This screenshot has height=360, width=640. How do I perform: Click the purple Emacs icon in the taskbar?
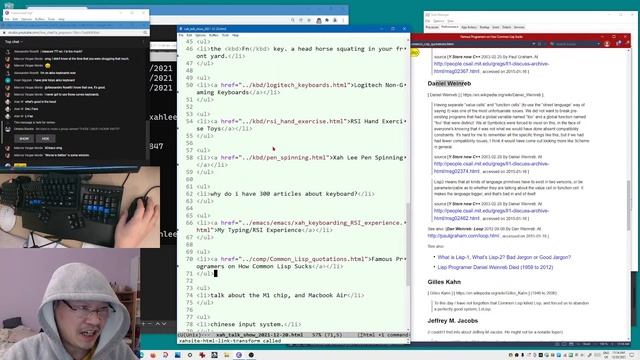click(x=239, y=355)
